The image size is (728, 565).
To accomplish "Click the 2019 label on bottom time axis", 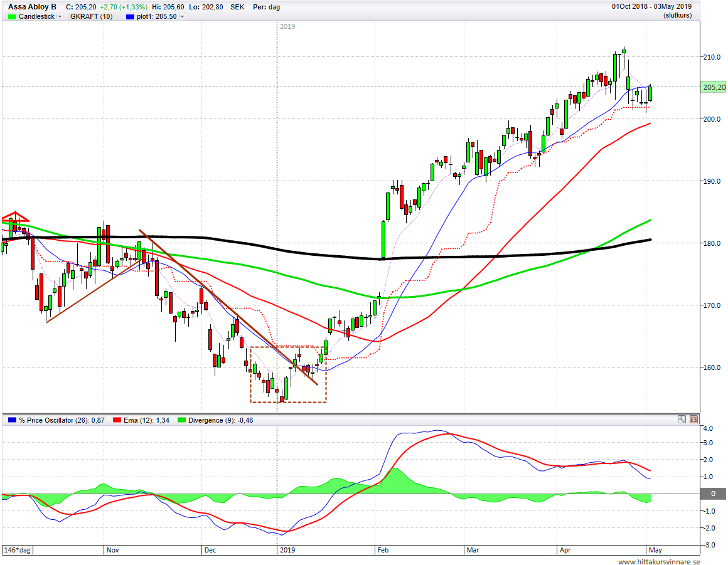I will (x=287, y=550).
